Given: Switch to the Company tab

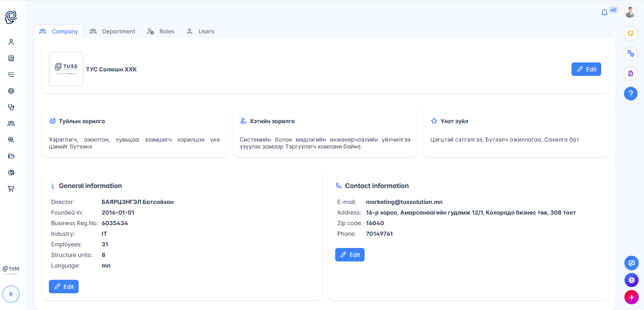Looking at the screenshot, I should coord(59,31).
